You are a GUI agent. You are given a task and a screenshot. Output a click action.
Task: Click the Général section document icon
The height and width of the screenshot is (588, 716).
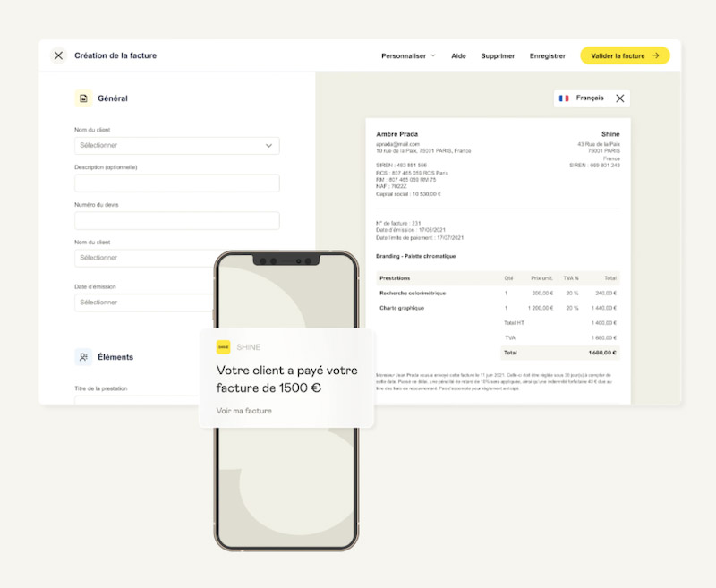pos(83,98)
